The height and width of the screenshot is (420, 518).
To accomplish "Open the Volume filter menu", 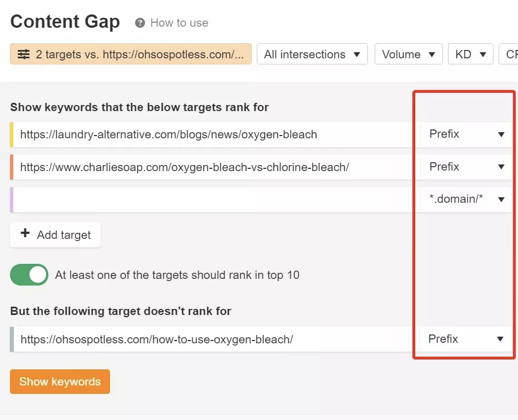I will [x=409, y=54].
